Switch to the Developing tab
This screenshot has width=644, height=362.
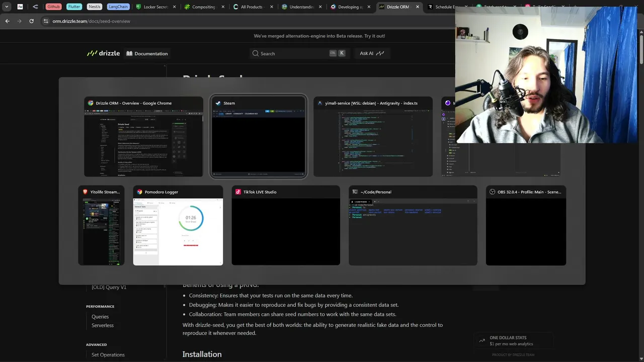(x=350, y=7)
